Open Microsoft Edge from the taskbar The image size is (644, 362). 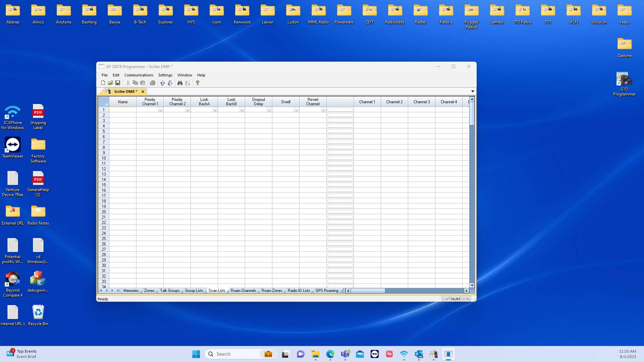pyautogui.click(x=330, y=354)
